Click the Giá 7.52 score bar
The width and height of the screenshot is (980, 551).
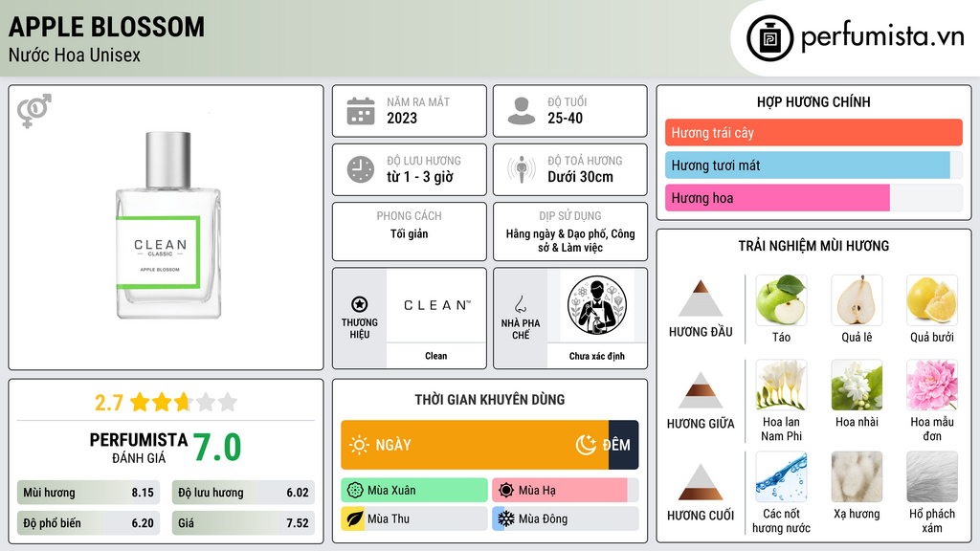(243, 523)
